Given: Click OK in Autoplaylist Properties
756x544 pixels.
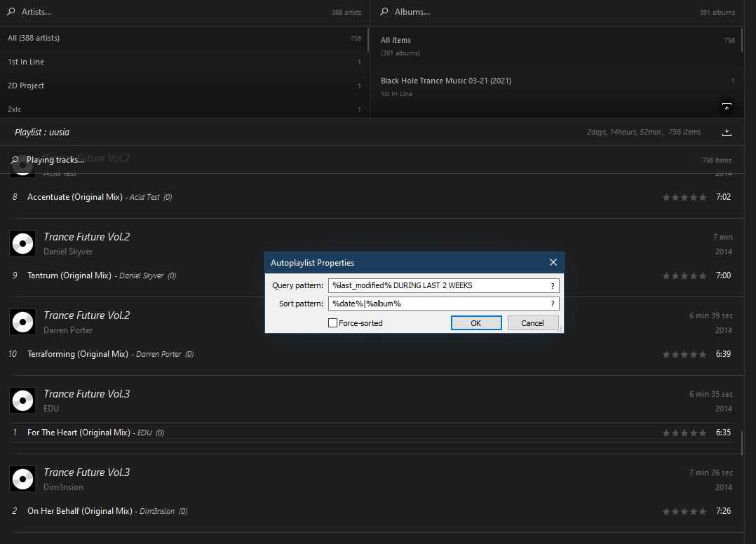Looking at the screenshot, I should [476, 323].
